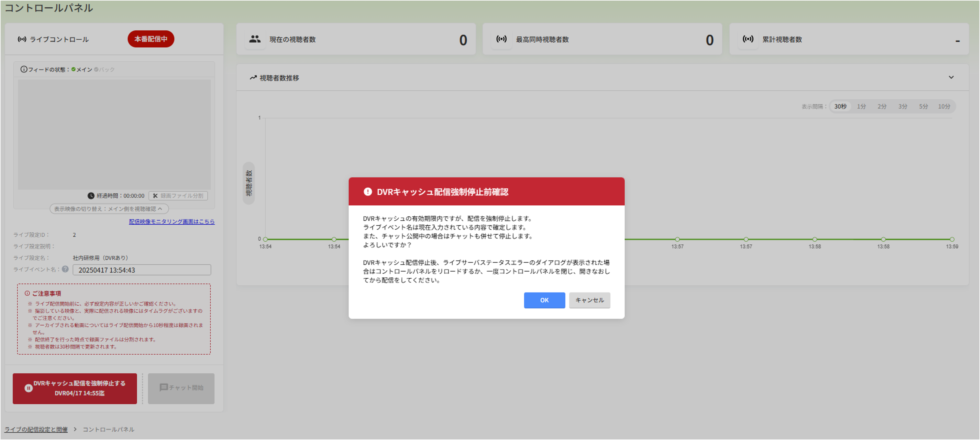
Task: Click the 視聴者数 vertical axis label
Action: [x=249, y=183]
